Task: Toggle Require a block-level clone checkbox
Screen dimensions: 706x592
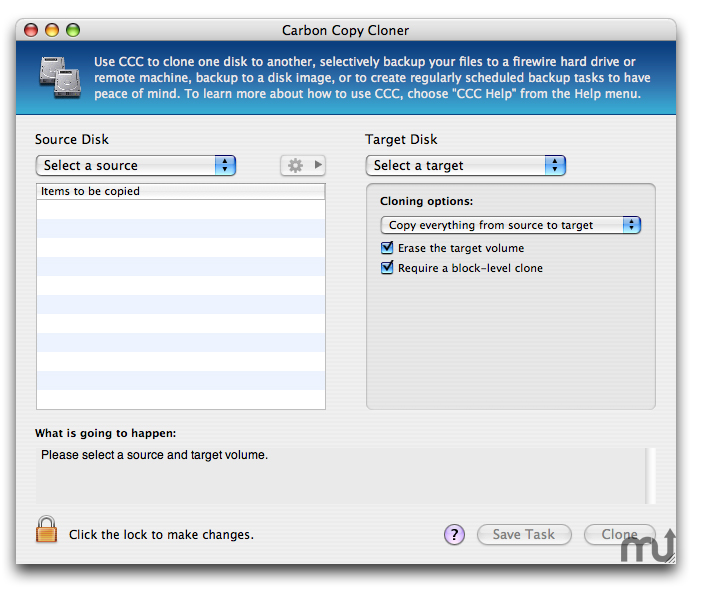Action: [x=387, y=267]
